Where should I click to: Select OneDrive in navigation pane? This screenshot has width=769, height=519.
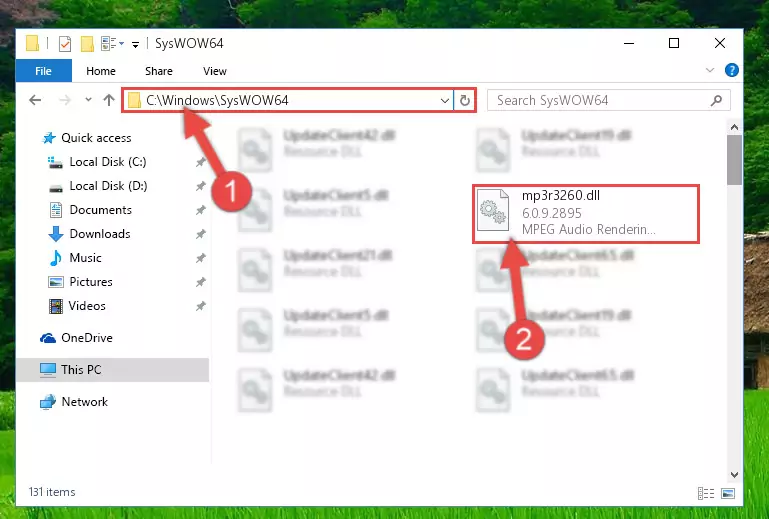(x=77, y=338)
